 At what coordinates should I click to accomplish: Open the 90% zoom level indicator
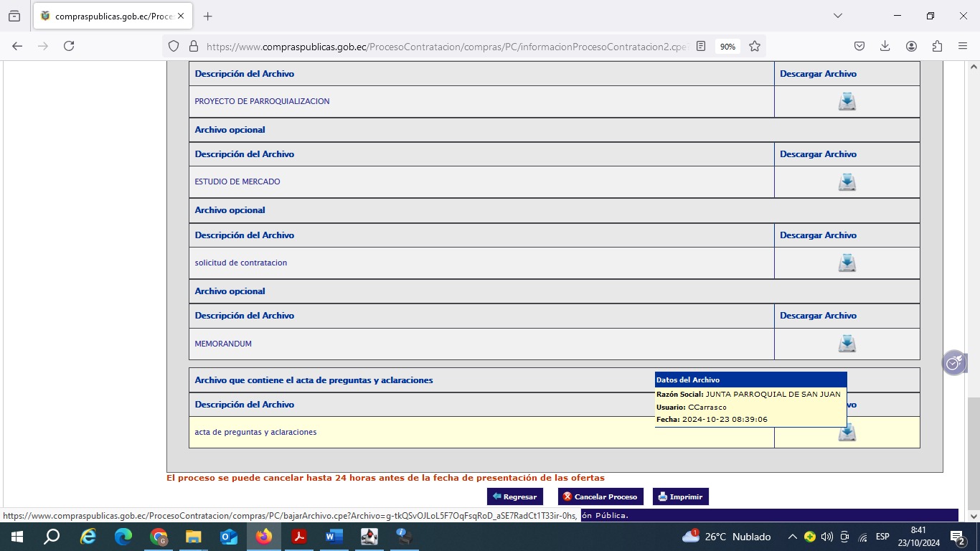click(x=727, y=46)
